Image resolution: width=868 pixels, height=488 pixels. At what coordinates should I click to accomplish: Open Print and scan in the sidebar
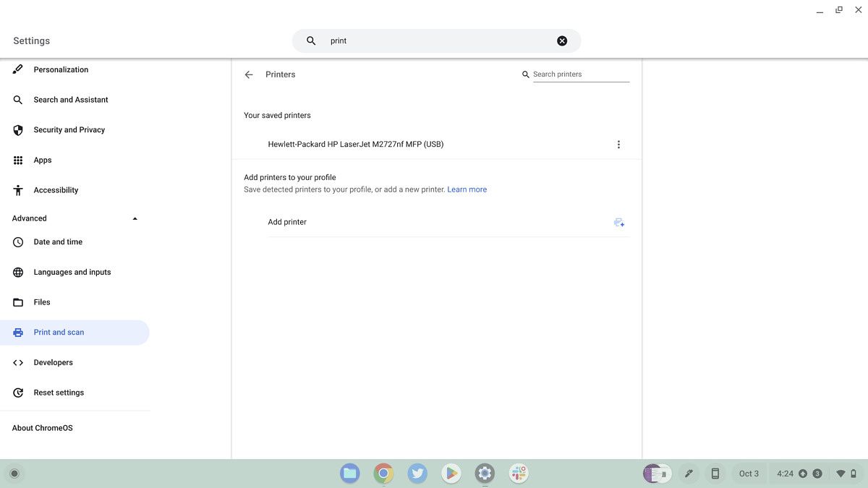click(59, 332)
